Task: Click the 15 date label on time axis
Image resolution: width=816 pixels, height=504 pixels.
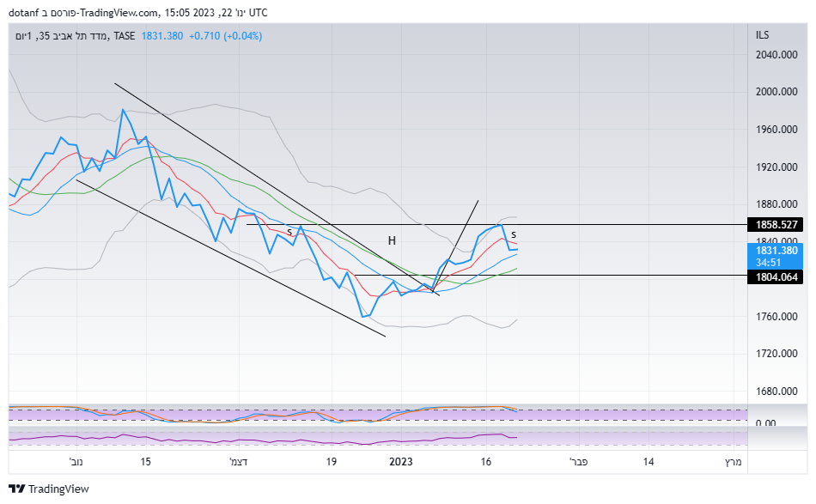Action: point(145,462)
